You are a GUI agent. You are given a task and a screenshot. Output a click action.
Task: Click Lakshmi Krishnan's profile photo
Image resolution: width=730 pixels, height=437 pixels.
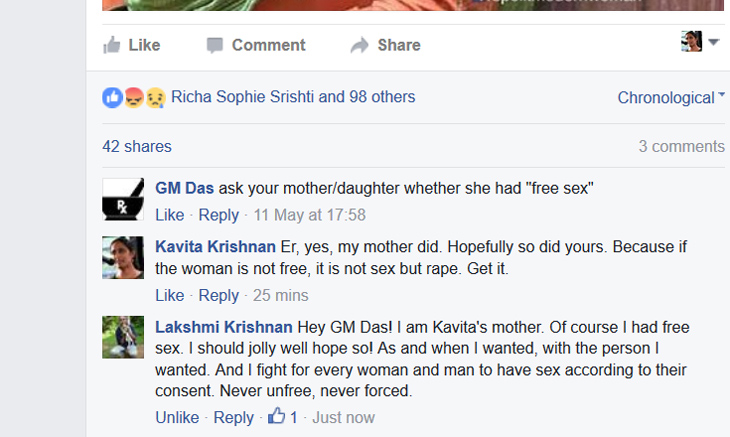tap(123, 337)
